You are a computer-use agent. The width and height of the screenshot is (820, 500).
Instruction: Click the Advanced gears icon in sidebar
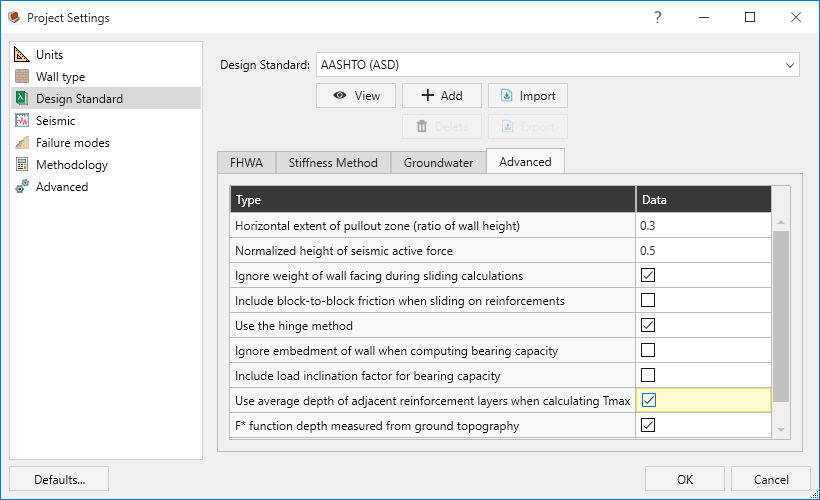(22, 186)
